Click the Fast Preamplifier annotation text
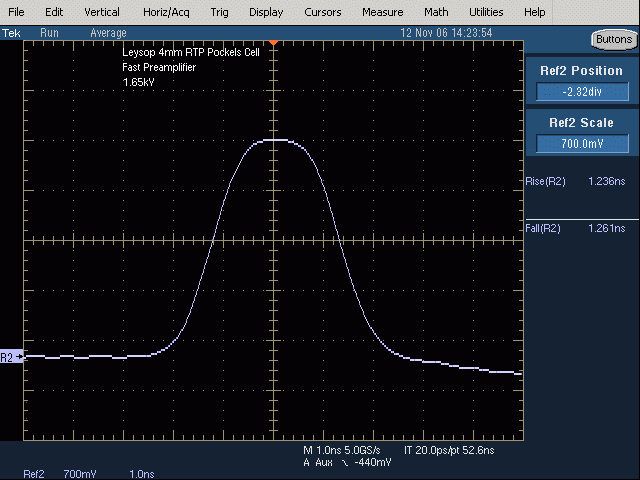Image resolution: width=640 pixels, height=480 pixels. [159, 67]
